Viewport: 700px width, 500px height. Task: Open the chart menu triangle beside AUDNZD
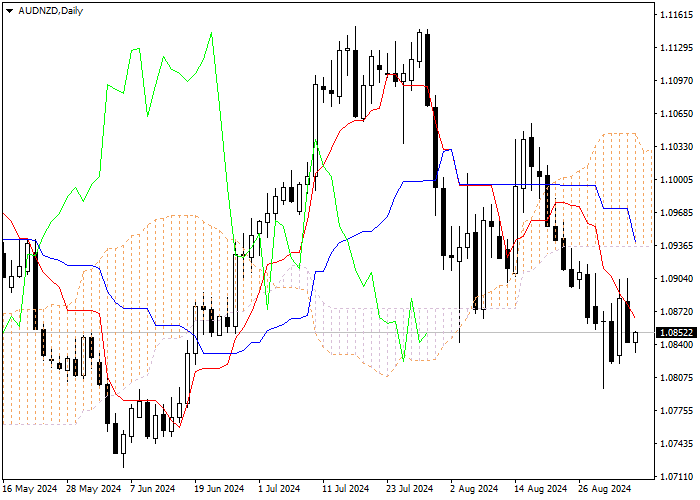click(x=9, y=11)
